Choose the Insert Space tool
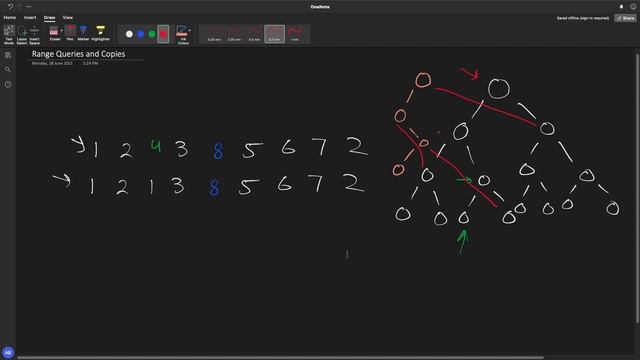The width and height of the screenshot is (640, 360). [x=35, y=35]
